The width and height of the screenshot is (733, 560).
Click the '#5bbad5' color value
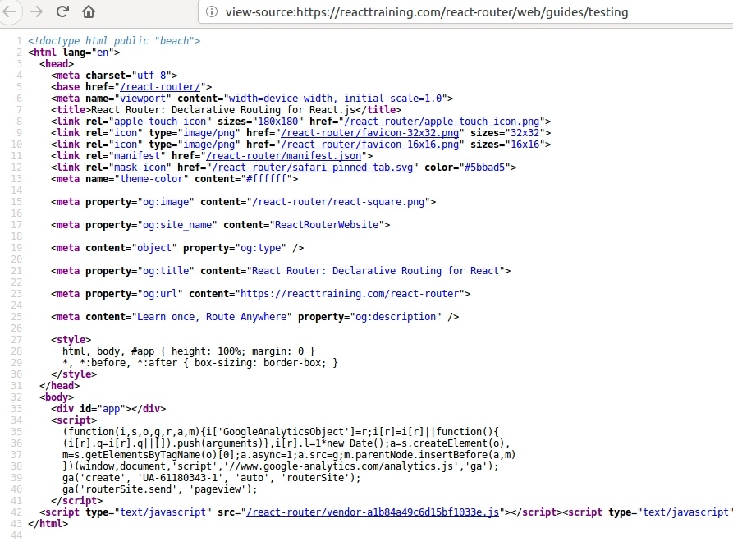(485, 167)
